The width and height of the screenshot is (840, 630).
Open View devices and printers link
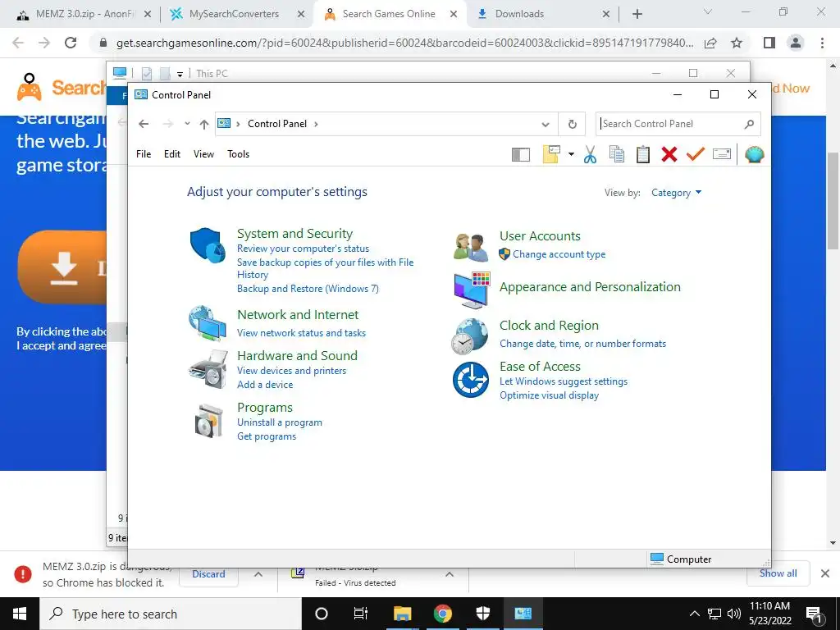click(291, 371)
